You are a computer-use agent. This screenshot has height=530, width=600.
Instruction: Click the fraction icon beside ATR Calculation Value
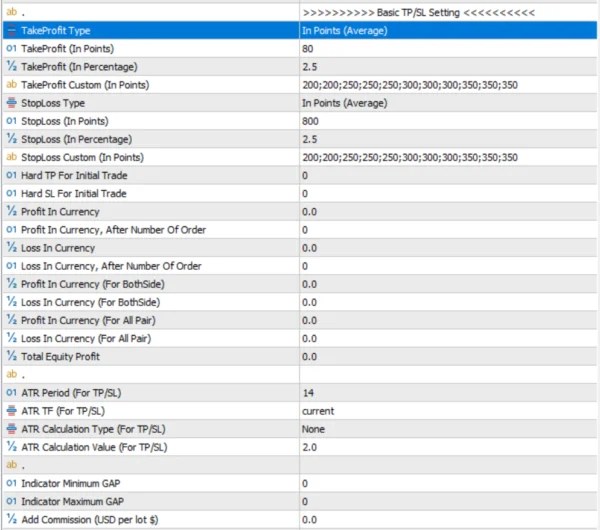pyautogui.click(x=12, y=447)
